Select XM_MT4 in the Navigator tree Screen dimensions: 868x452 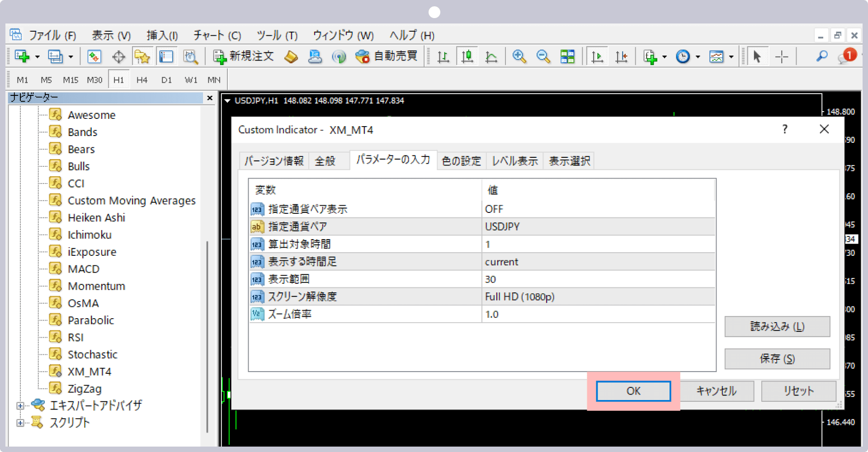click(x=89, y=372)
